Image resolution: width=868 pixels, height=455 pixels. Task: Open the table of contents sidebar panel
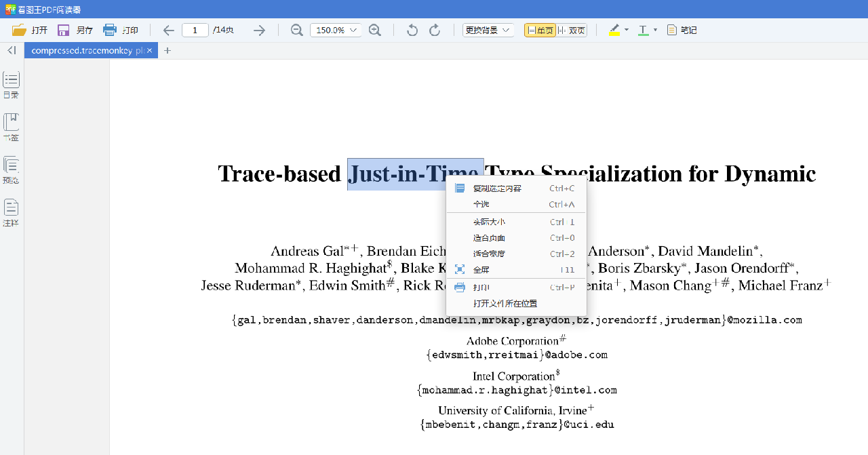click(12, 85)
